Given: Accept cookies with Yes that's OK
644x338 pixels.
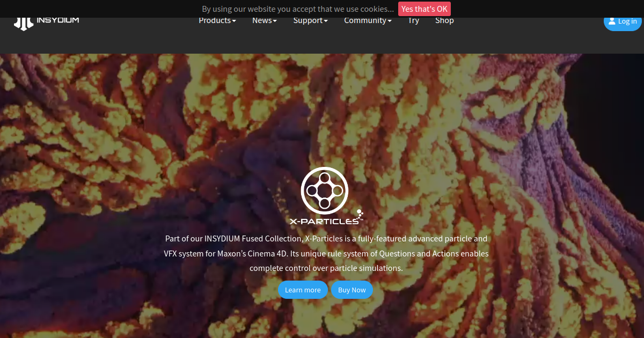Looking at the screenshot, I should [x=425, y=9].
